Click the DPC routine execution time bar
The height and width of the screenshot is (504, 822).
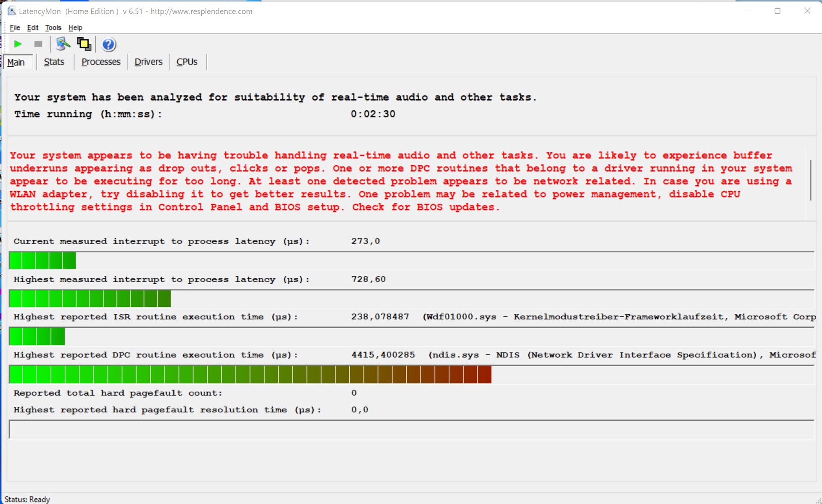tap(250, 375)
